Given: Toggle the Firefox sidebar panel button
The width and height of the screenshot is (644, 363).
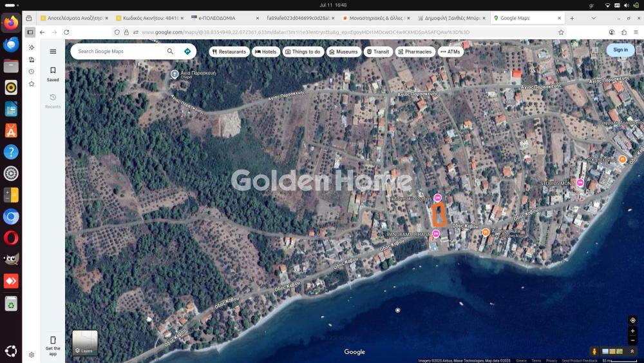Looking at the screenshot, I should pos(30,32).
